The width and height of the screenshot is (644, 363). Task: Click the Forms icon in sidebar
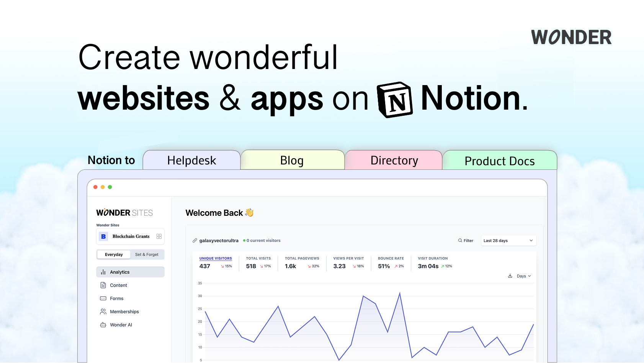tap(103, 299)
